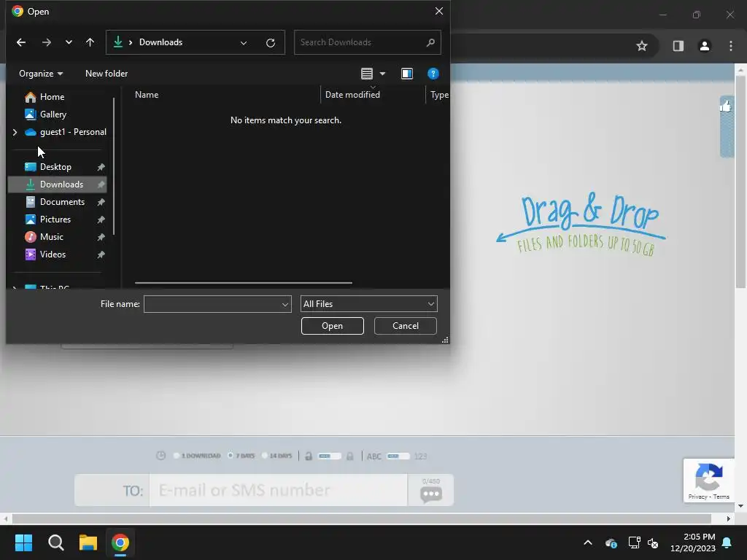The height and width of the screenshot is (560, 747).
Task: Open the reCAPTCHA Privacy link
Action: [697, 497]
